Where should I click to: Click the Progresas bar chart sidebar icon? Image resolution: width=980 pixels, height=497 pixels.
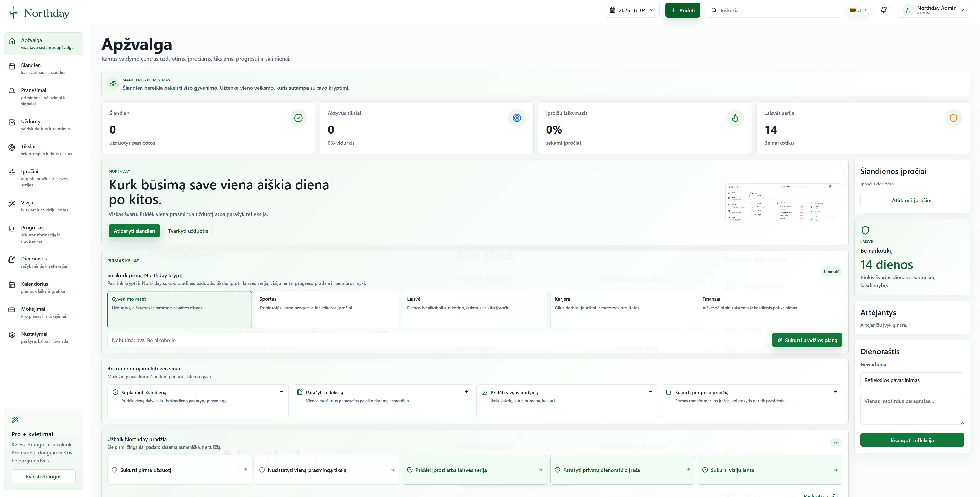click(x=12, y=228)
